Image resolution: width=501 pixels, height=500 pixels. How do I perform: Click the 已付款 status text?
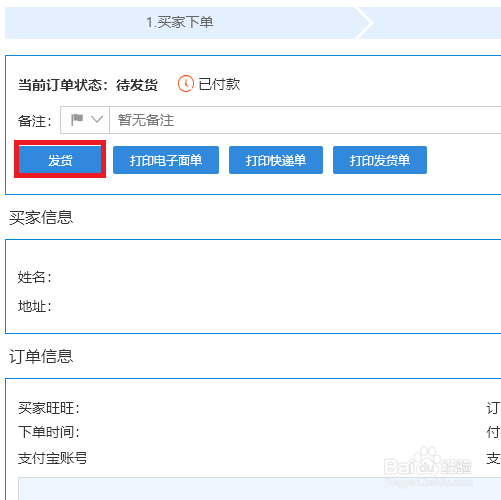pos(219,84)
